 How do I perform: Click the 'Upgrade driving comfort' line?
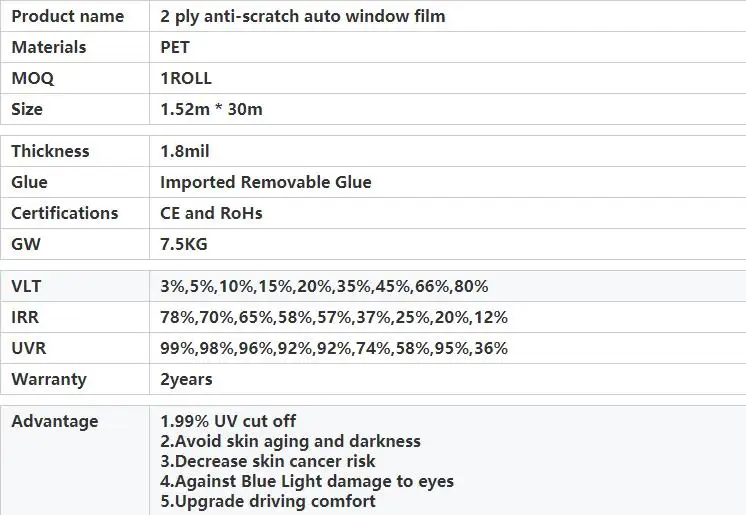[268, 501]
